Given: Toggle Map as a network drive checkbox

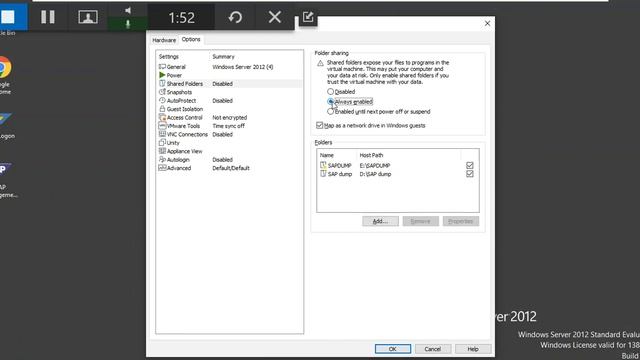Looking at the screenshot, I should pyautogui.click(x=320, y=125).
